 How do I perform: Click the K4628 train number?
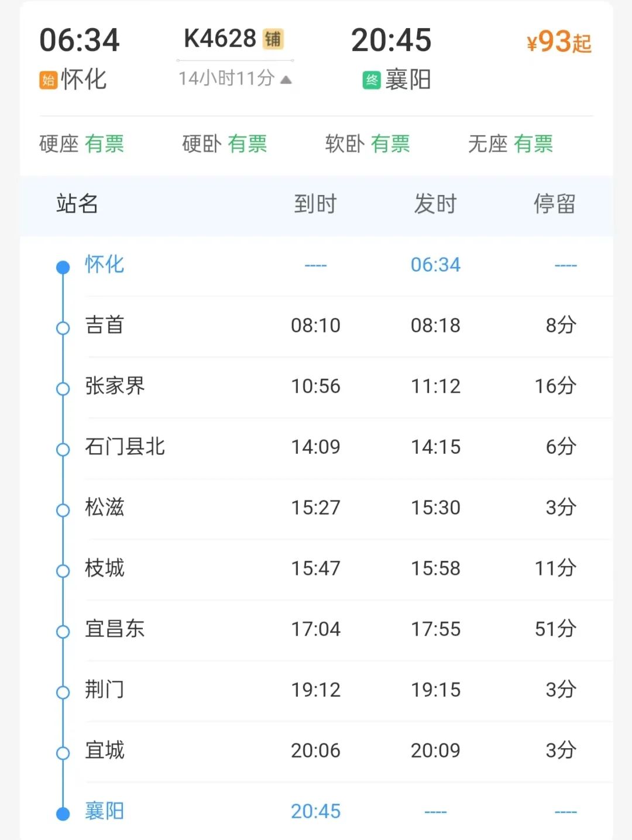pos(220,39)
